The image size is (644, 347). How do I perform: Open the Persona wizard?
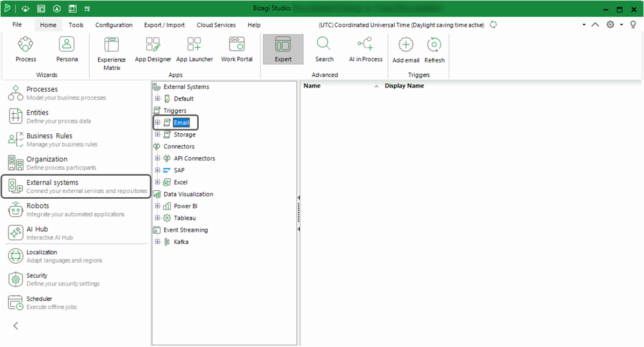pos(67,49)
